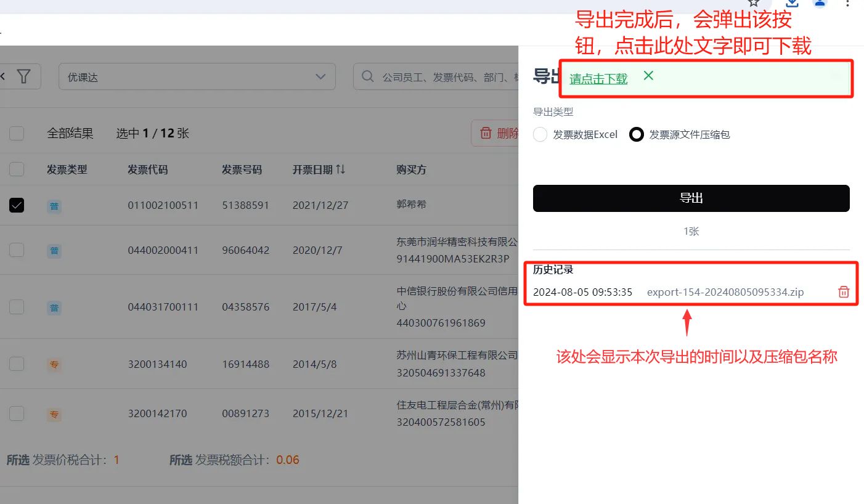The width and height of the screenshot is (864, 504).
Task: Click the 请点击下载 download link
Action: (x=598, y=78)
